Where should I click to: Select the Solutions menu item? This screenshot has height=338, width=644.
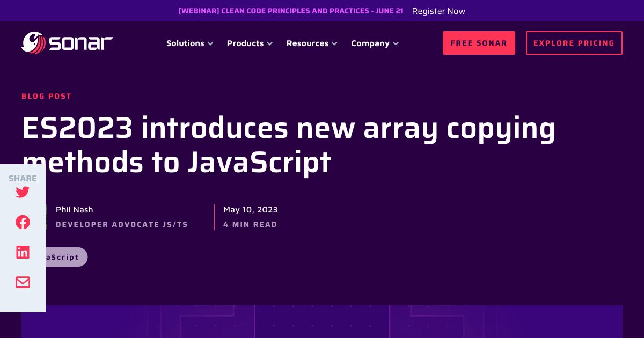coord(185,43)
